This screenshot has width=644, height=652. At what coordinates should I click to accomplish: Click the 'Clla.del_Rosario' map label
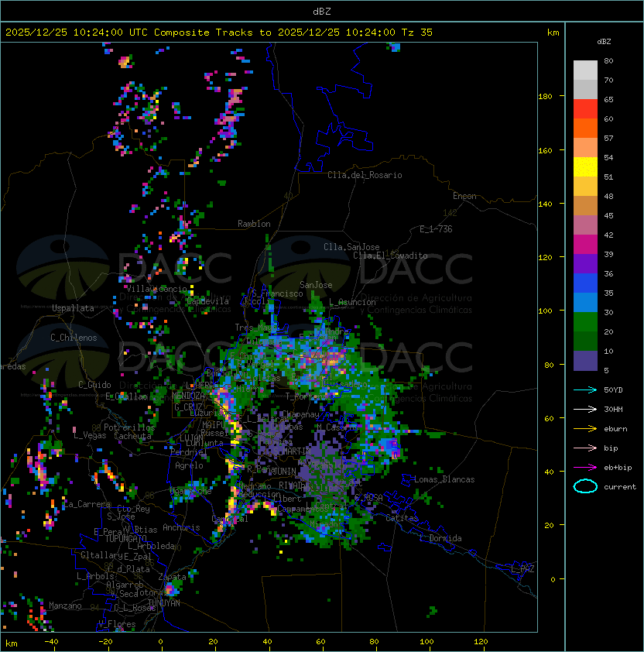[365, 175]
